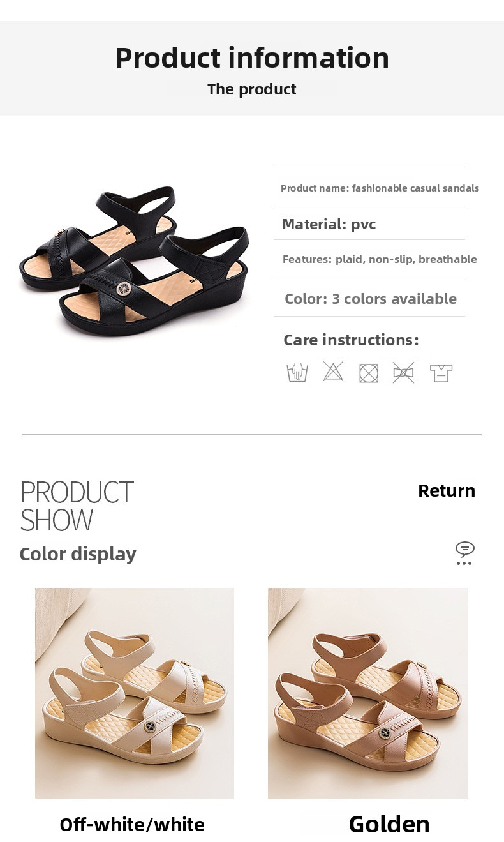504x842 pixels.
Task: Click the Return button
Action: pyautogui.click(x=447, y=490)
